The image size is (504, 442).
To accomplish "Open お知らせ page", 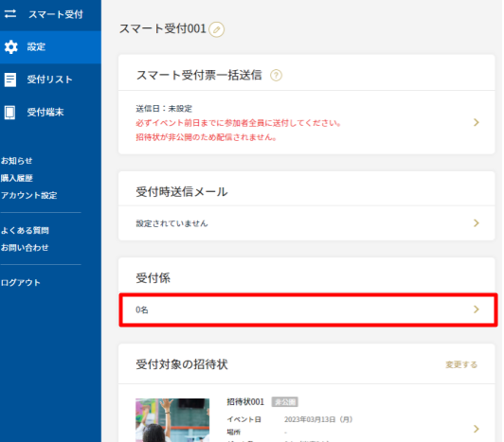I will click(x=16, y=161).
